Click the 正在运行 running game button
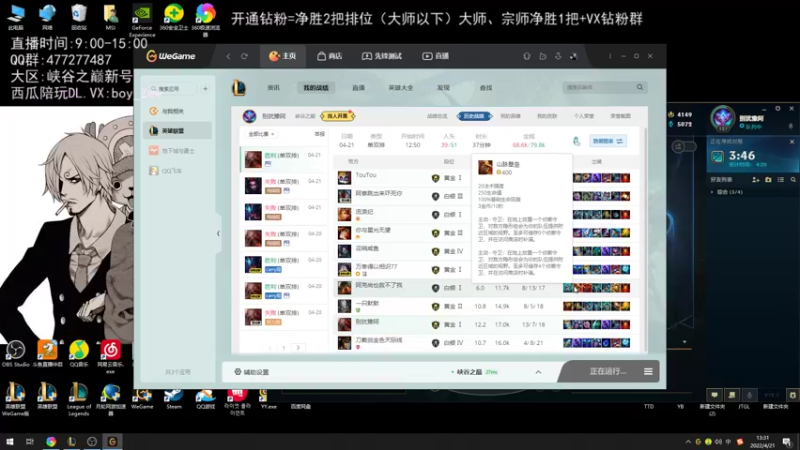Screen dimensions: 800x450 [607, 371]
